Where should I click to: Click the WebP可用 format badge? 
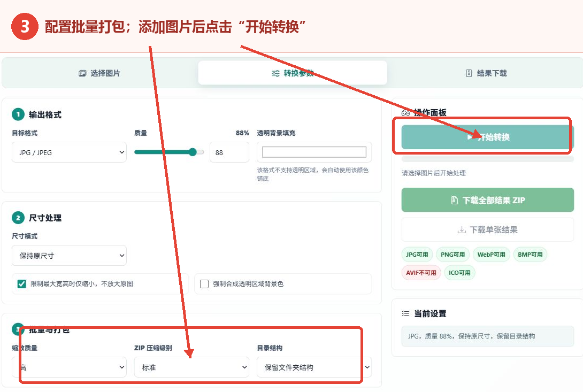(x=491, y=255)
